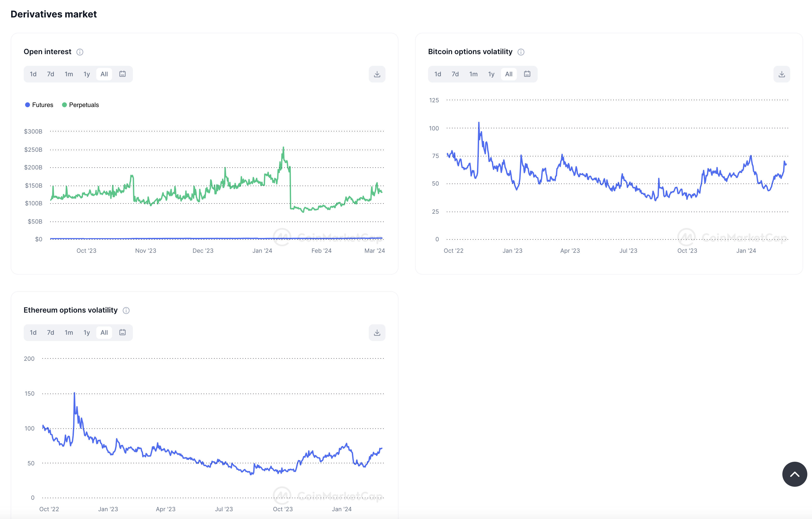
Task: Select 1d range on Open interest chart
Action: pyautogui.click(x=33, y=74)
